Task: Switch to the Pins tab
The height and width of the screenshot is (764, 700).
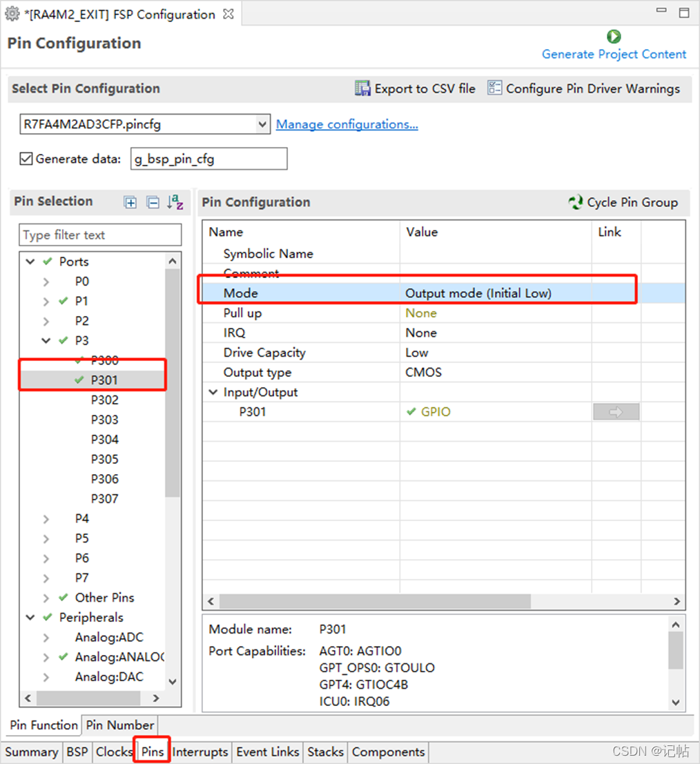Action: coord(153,752)
